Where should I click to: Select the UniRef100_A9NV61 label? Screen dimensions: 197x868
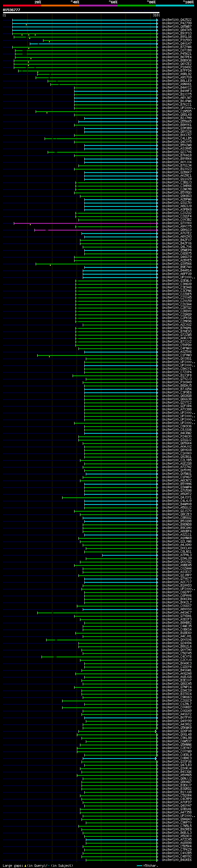point(176,84)
